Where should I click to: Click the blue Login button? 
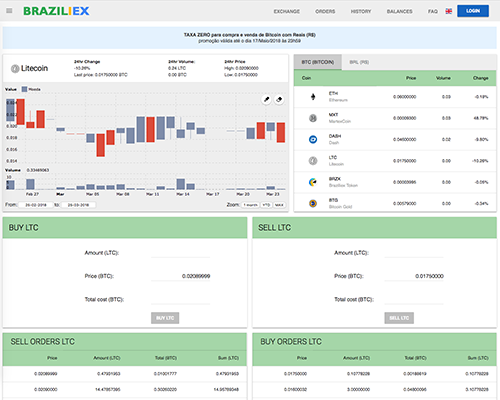tap(473, 11)
